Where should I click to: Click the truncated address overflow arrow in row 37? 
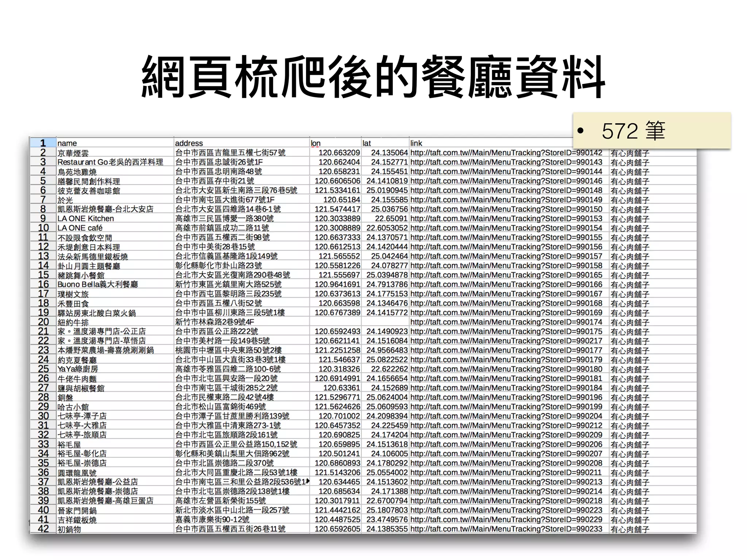tap(307, 482)
